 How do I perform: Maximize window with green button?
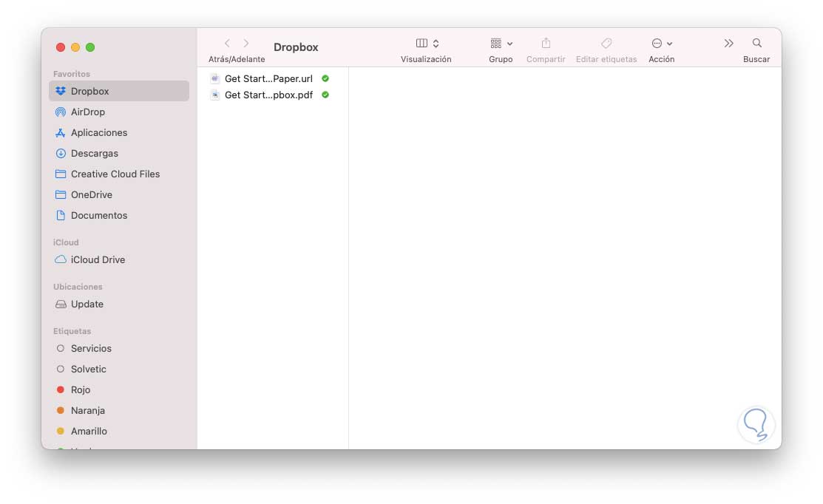90,47
